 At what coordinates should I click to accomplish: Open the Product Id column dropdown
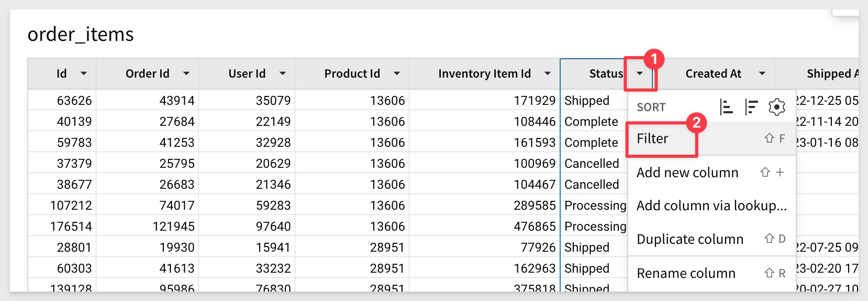coord(397,74)
